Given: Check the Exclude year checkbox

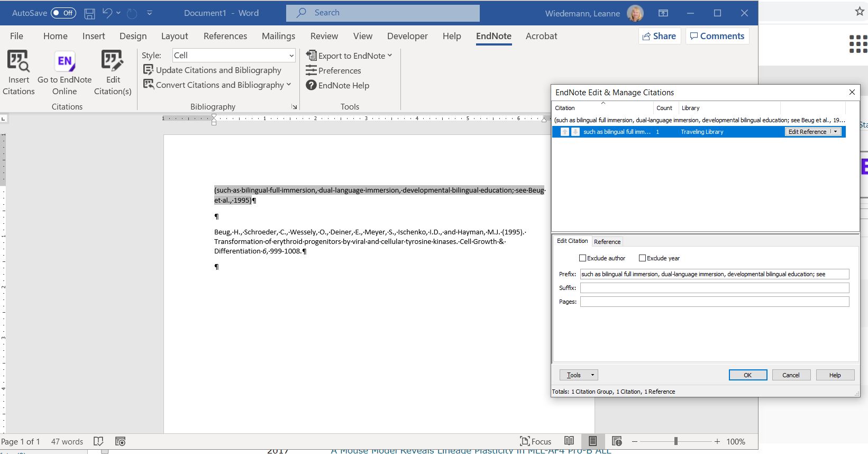Looking at the screenshot, I should [x=642, y=258].
